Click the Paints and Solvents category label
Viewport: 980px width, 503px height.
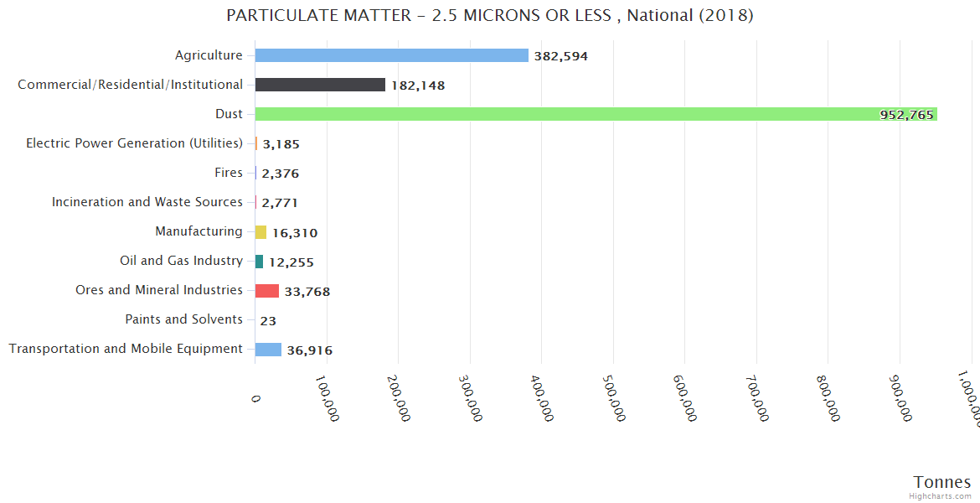pos(183,319)
